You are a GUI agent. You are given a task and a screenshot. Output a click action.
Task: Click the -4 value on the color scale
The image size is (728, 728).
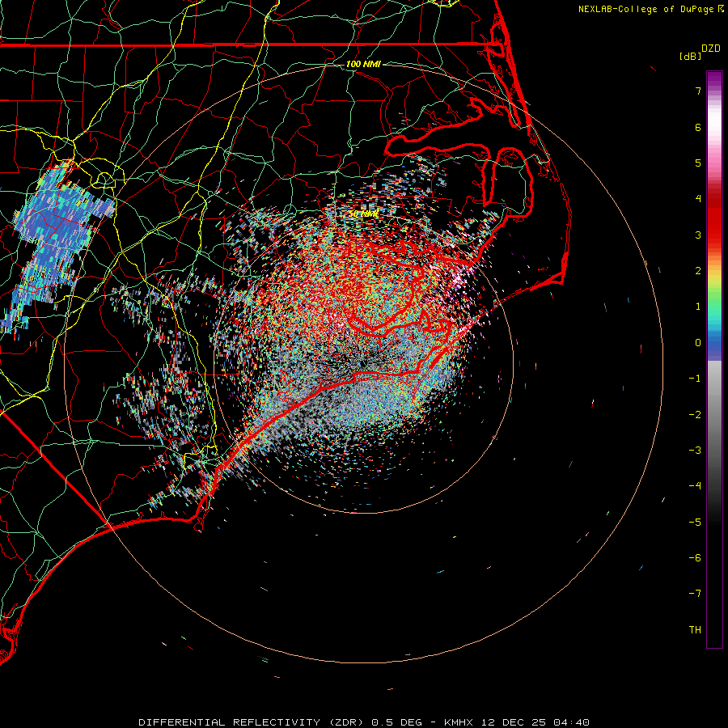[x=695, y=486]
